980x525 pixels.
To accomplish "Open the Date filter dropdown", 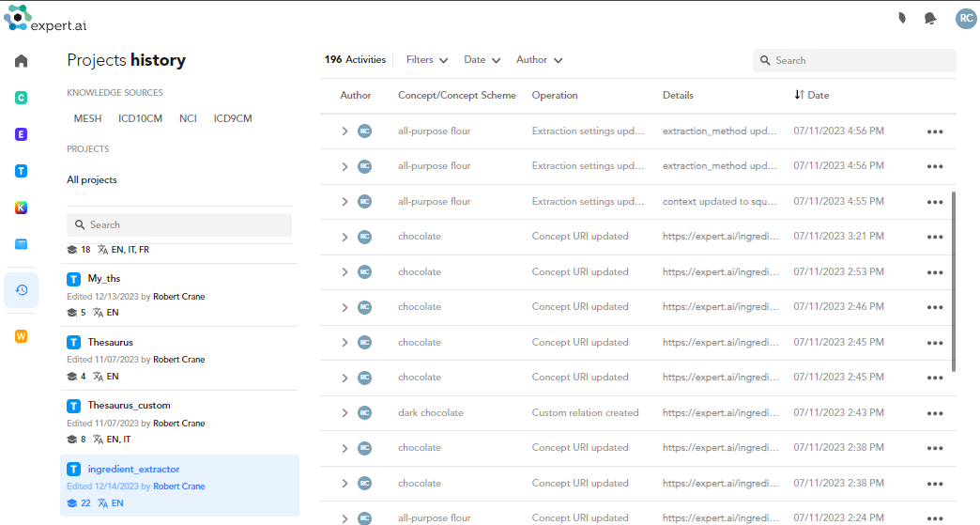I will click(482, 60).
